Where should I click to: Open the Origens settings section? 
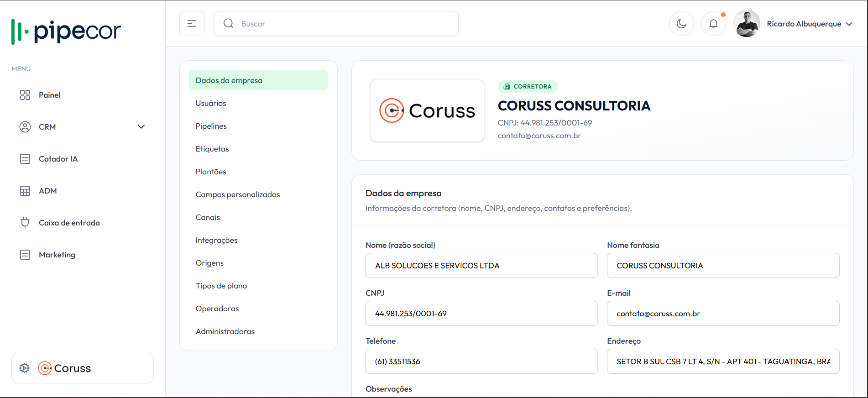point(258,263)
